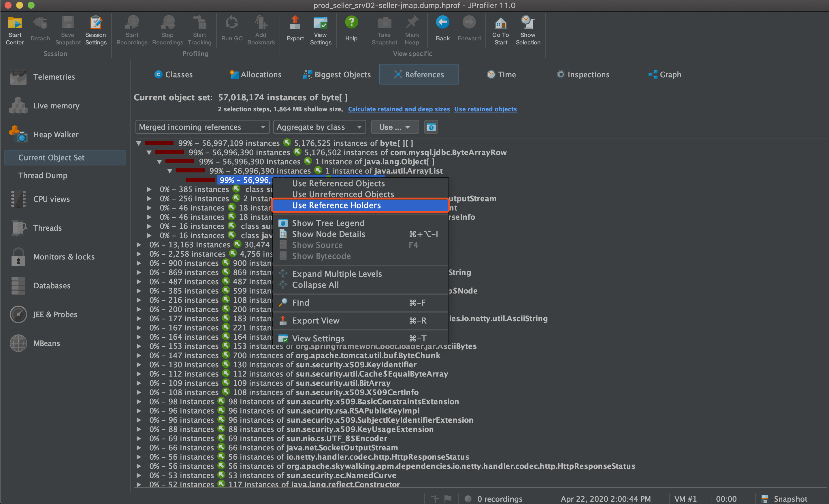Open Merged incoming references dropdown

(x=202, y=127)
